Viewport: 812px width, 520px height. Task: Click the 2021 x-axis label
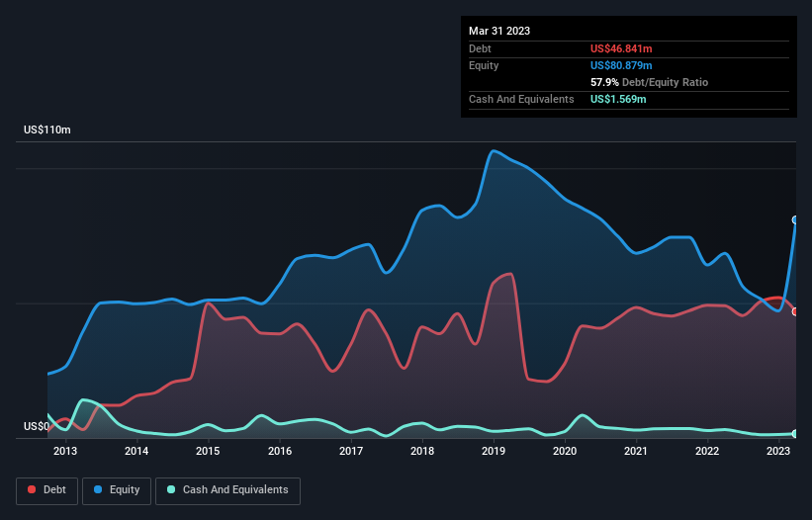(635, 451)
